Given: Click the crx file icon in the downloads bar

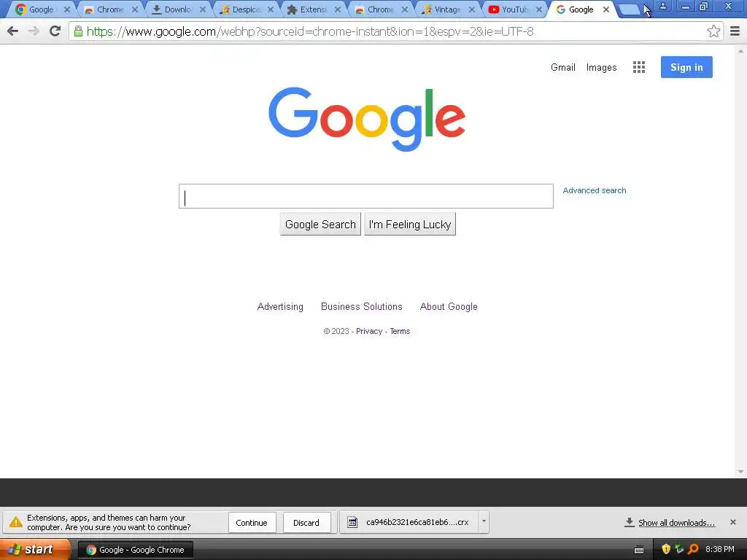Looking at the screenshot, I should click(352, 522).
